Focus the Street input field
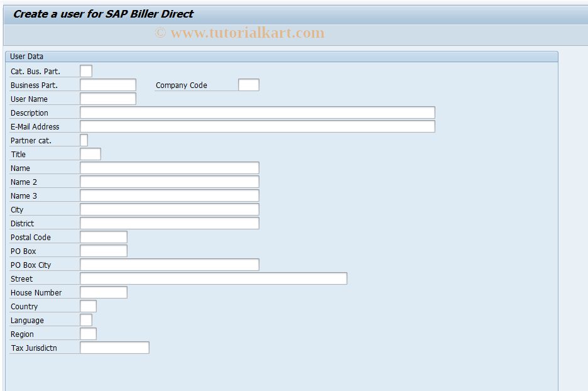The width and height of the screenshot is (588, 391). pos(214,279)
